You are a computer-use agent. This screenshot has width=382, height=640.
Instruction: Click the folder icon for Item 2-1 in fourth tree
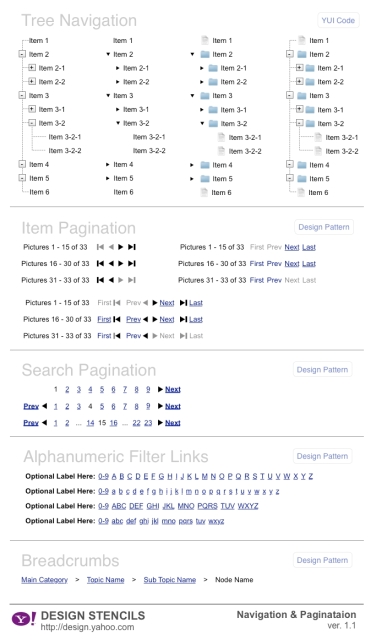pyautogui.click(x=310, y=68)
